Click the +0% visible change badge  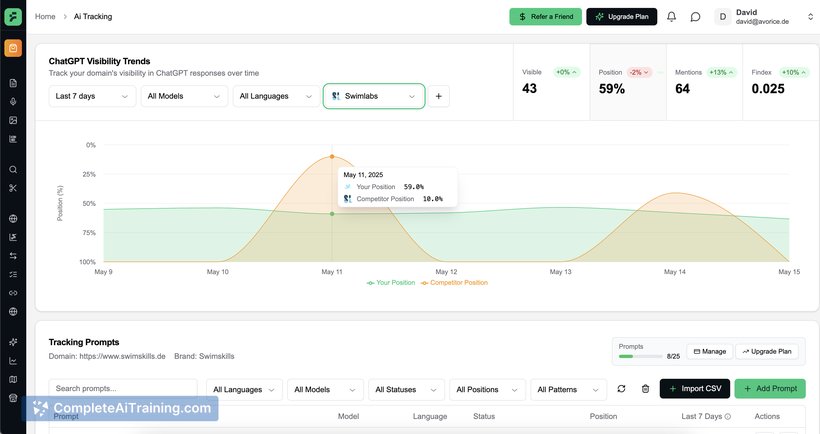point(567,73)
